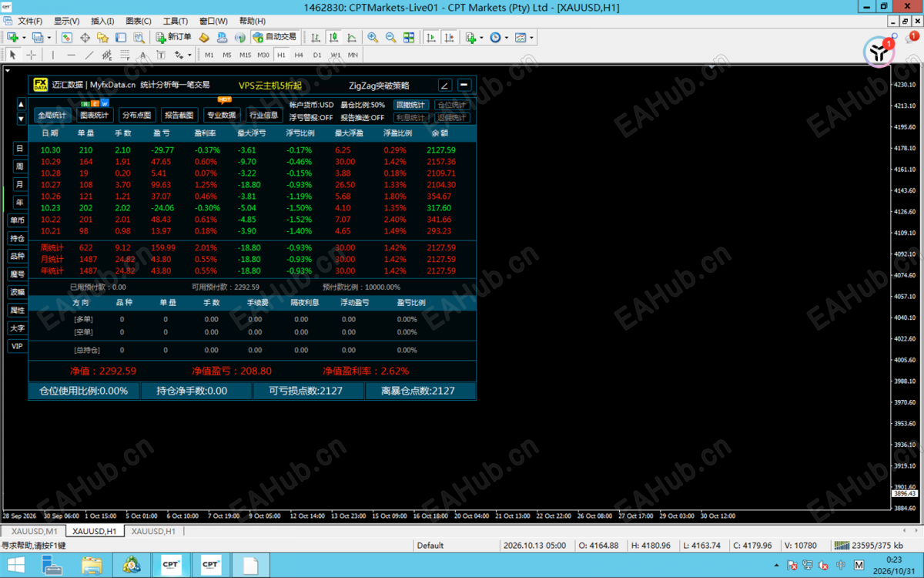Viewport: 924px width, 578px height.
Task: Switch to the XAUUSD,M1 chart tab
Action: (34, 531)
